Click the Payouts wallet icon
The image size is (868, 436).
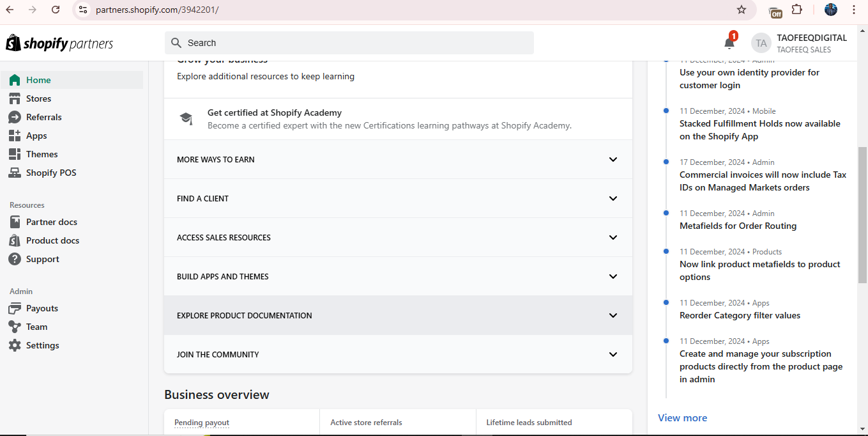tap(15, 308)
